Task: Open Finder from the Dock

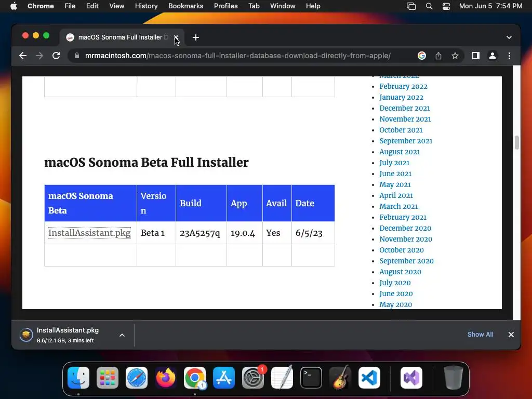Action: [x=78, y=378]
